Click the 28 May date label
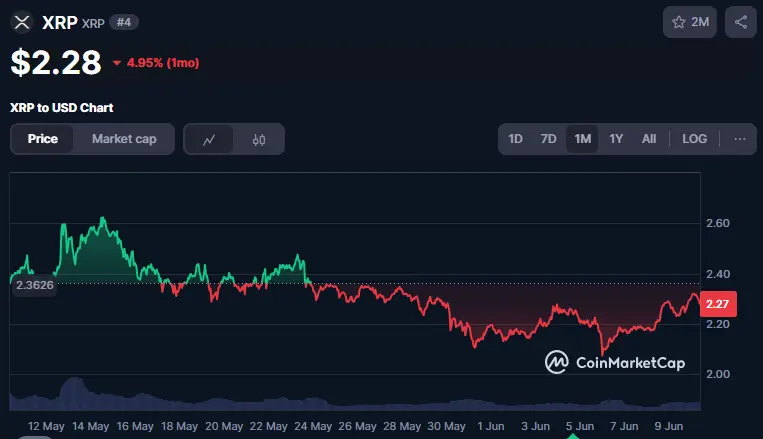Image resolution: width=763 pixels, height=439 pixels. pyautogui.click(x=402, y=426)
